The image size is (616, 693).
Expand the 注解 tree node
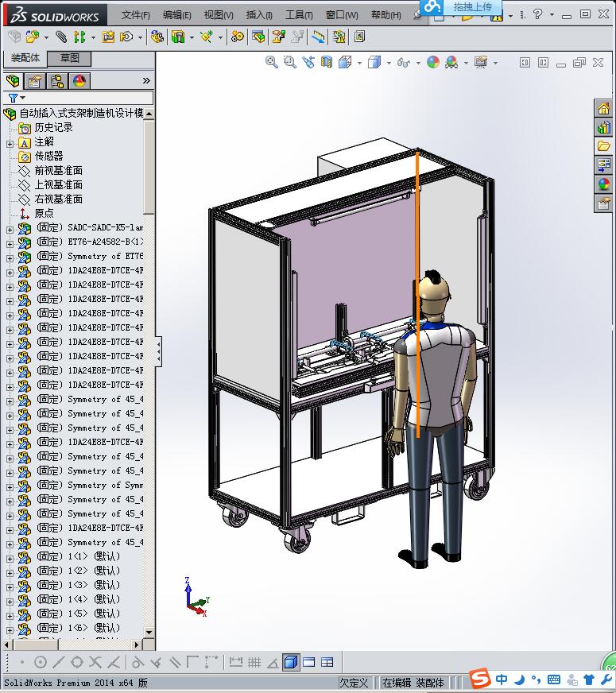coord(10,144)
